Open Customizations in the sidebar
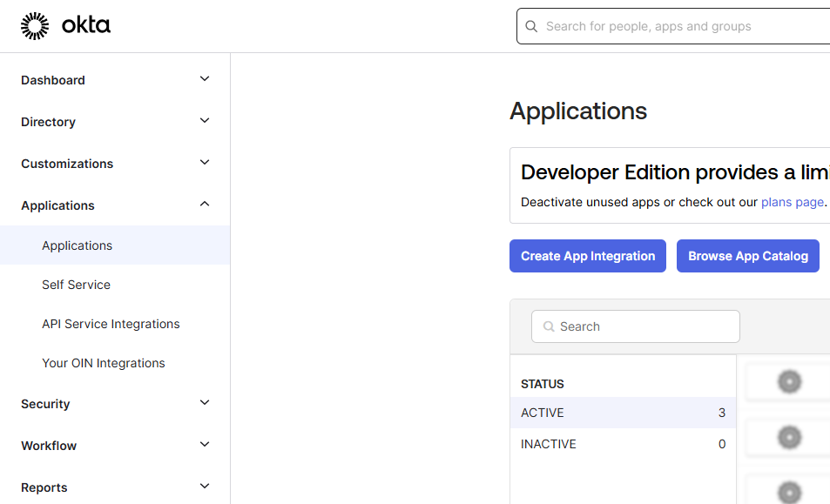The height and width of the screenshot is (504, 830). (67, 164)
